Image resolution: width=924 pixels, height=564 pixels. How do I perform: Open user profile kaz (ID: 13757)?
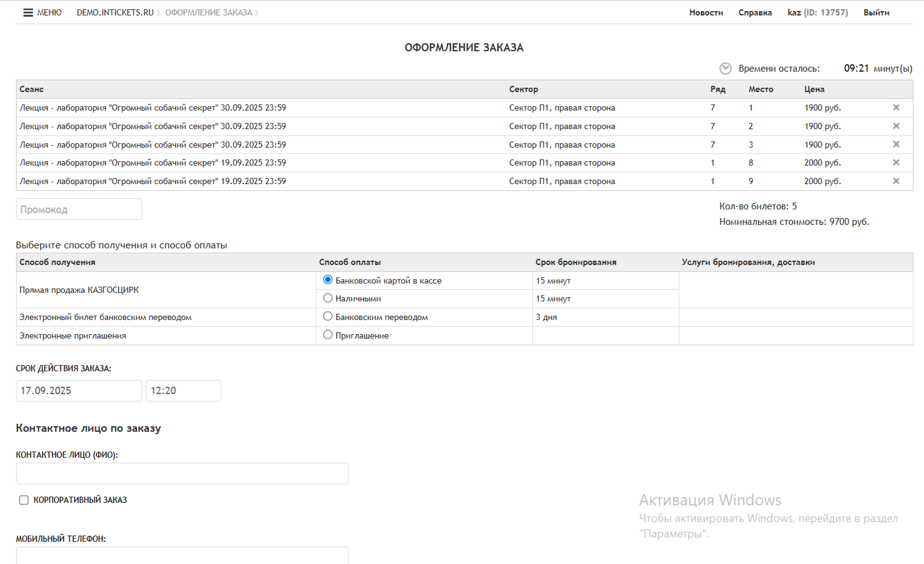[x=817, y=12]
